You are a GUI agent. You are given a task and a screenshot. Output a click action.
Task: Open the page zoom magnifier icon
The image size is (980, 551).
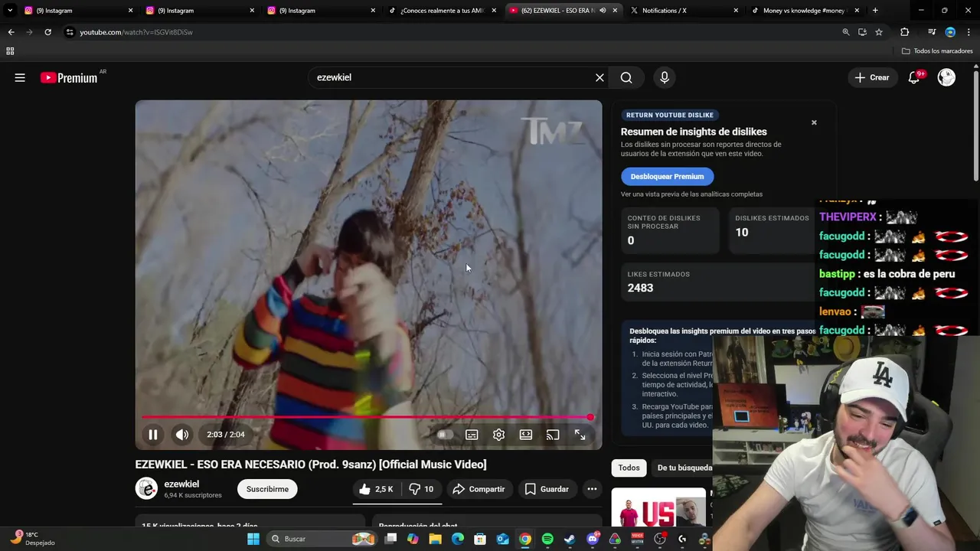pyautogui.click(x=845, y=32)
